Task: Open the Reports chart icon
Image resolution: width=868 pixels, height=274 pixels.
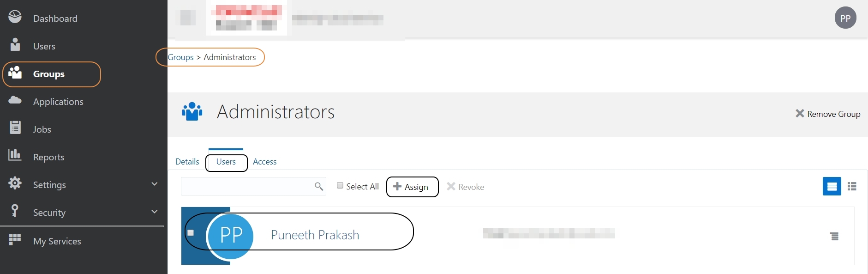Action: tap(15, 155)
